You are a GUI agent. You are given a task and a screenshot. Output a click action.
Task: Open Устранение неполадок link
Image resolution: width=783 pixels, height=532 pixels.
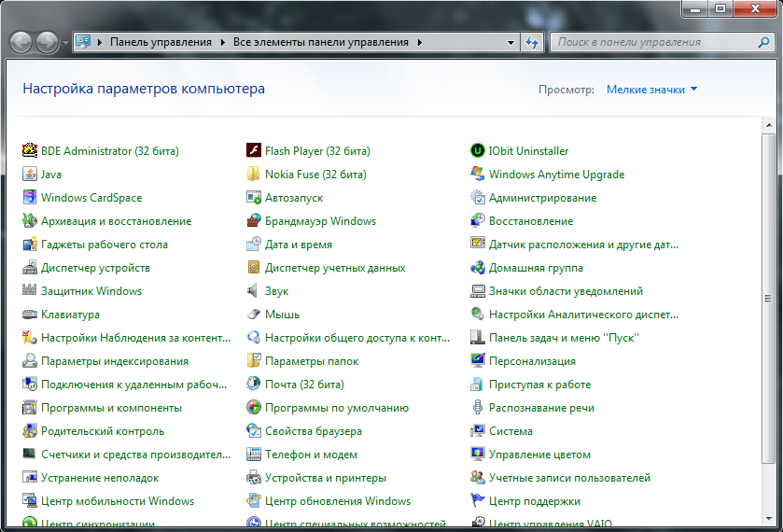point(100,478)
